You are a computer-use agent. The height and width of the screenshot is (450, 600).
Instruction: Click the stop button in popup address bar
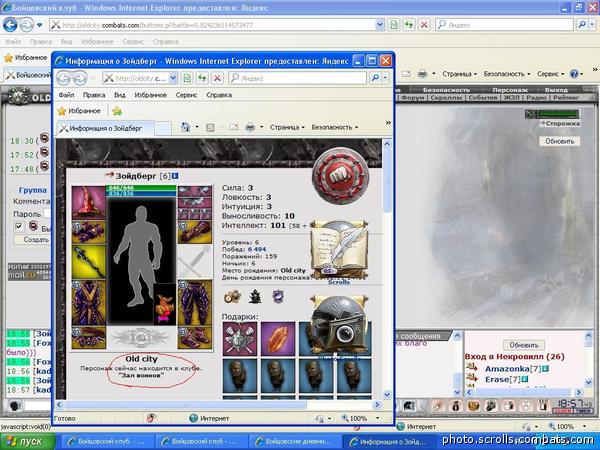tap(217, 78)
